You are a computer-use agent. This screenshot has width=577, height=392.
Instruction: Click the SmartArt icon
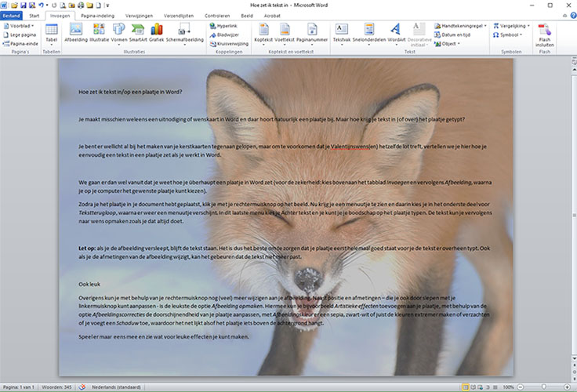pos(138,33)
